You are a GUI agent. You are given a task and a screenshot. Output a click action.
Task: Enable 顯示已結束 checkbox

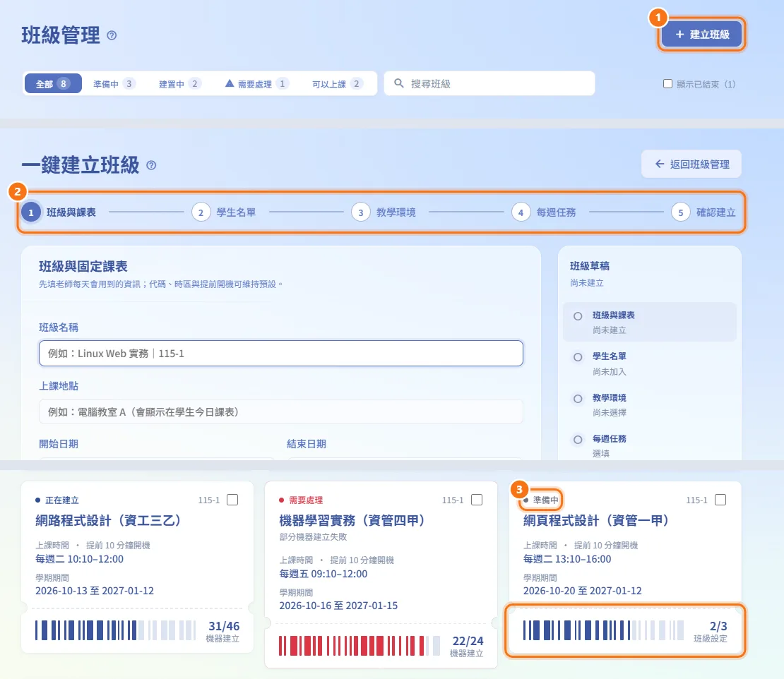coord(667,84)
